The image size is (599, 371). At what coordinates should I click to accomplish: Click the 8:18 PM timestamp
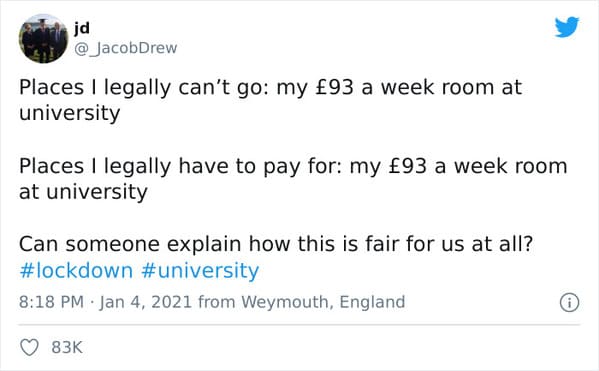pos(51,302)
